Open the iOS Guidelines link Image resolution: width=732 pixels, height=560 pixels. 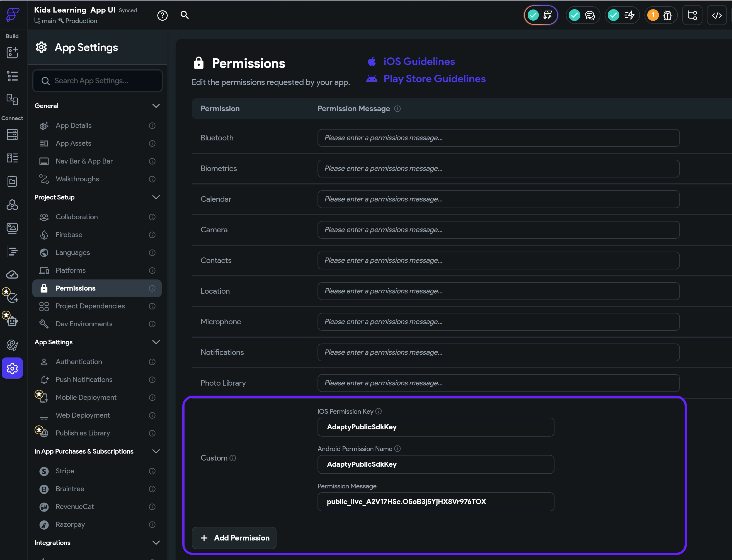[419, 61]
